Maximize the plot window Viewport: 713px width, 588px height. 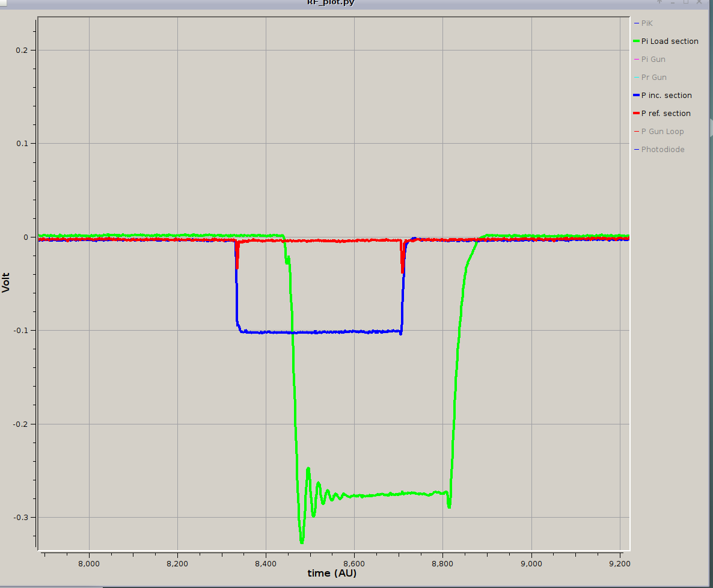click(685, 2)
